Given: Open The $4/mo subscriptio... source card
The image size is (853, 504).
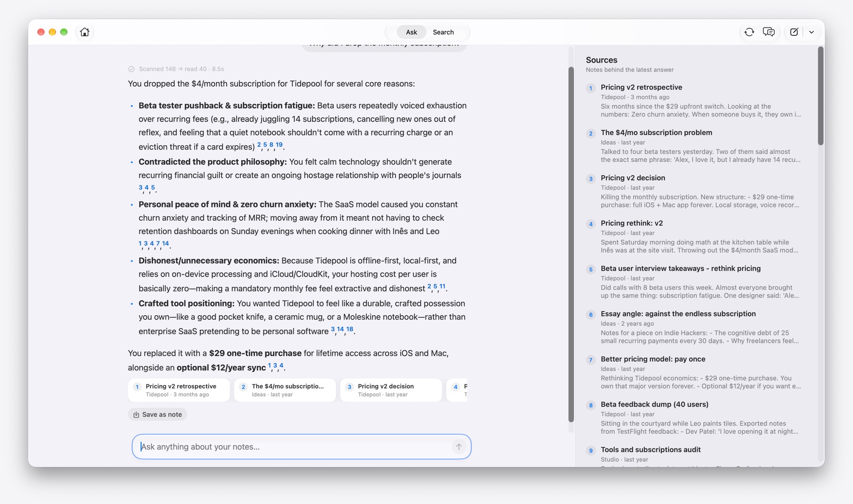Looking at the screenshot, I should (x=285, y=390).
